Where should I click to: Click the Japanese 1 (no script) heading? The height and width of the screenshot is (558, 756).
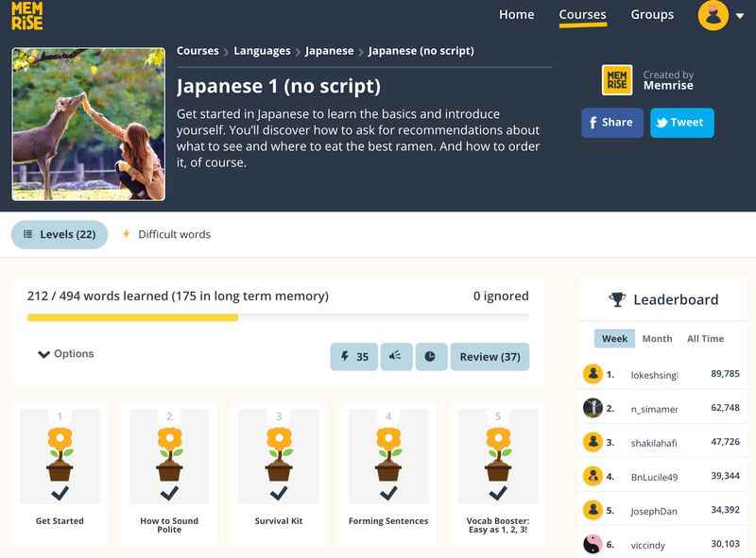point(279,87)
